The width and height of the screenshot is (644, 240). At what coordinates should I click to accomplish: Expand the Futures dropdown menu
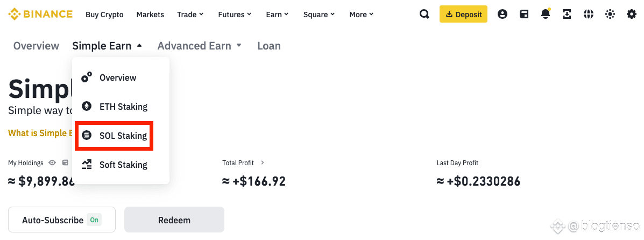[235, 15]
